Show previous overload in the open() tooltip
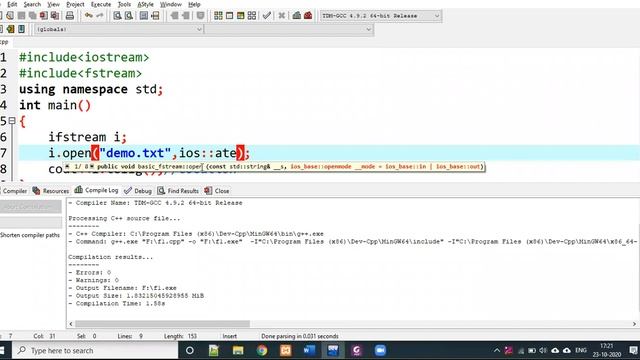The width and height of the screenshot is (640, 360). (67, 167)
